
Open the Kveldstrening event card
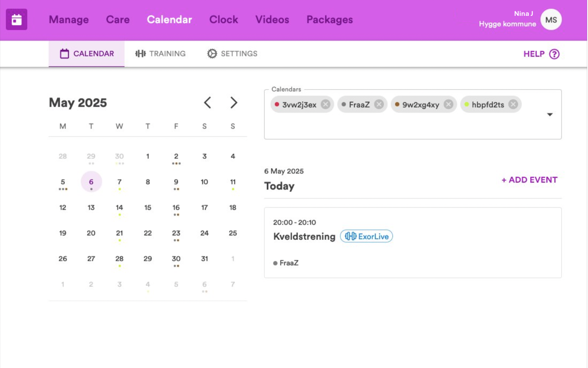413,243
